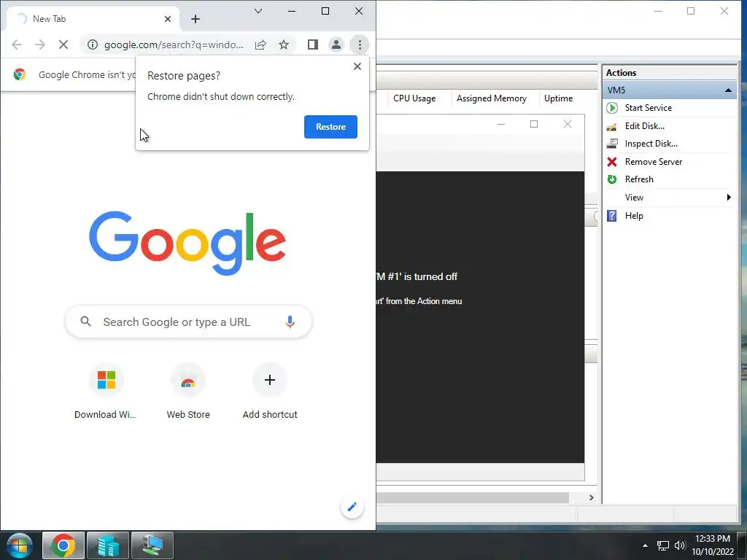
Task: Dismiss the Restore pages popup
Action: [357, 66]
